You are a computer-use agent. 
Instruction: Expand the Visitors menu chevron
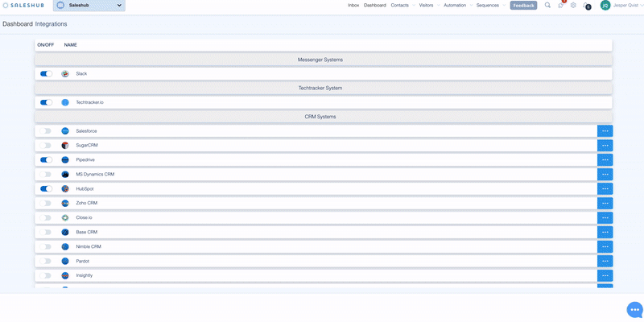[x=438, y=6]
